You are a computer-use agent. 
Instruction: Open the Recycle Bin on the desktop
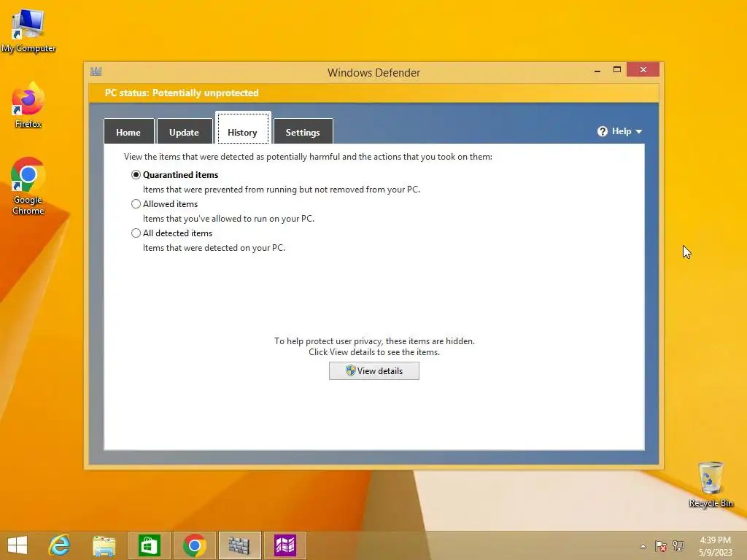pyautogui.click(x=711, y=484)
